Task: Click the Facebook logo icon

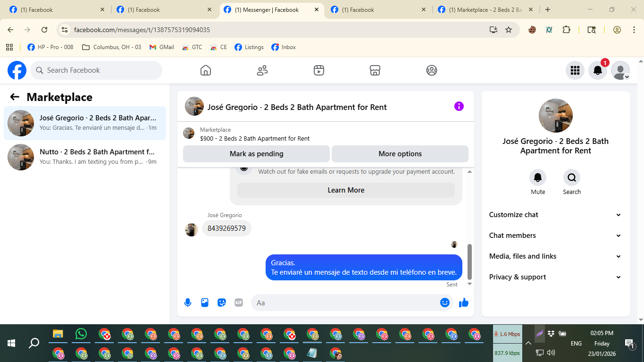Action: pos(17,70)
